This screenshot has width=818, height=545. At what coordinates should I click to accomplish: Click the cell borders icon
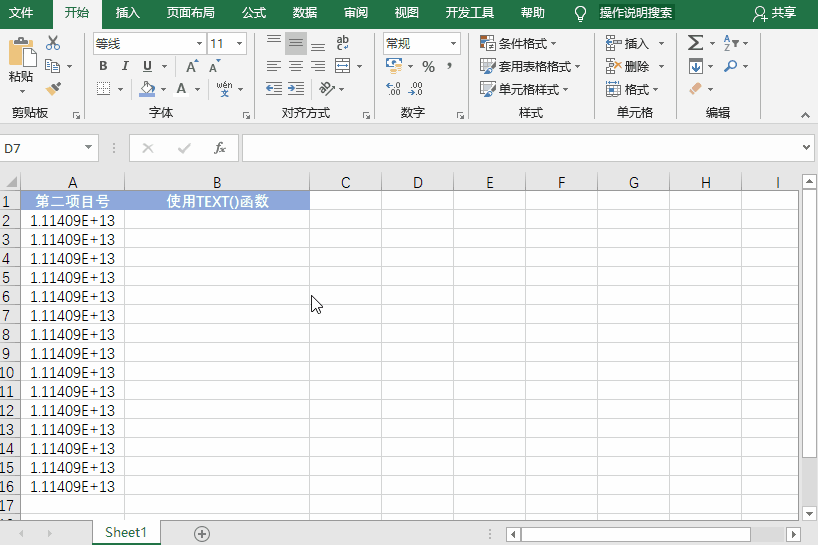tap(104, 89)
